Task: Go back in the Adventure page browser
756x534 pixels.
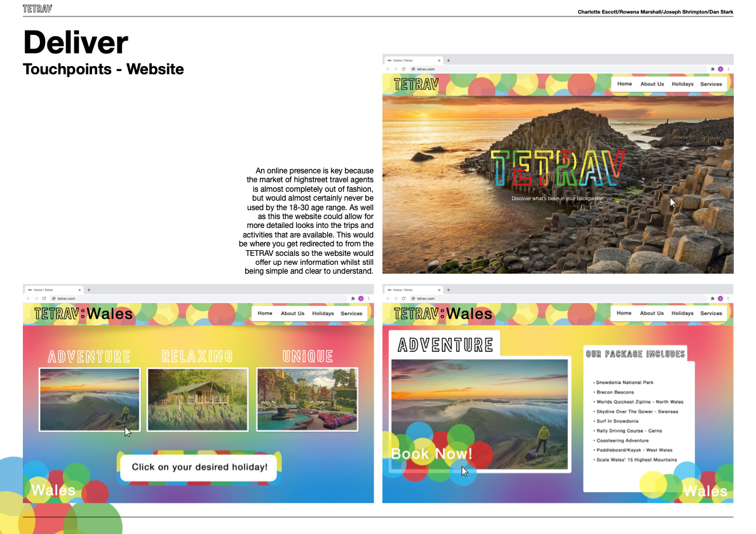Action: pos(388,299)
